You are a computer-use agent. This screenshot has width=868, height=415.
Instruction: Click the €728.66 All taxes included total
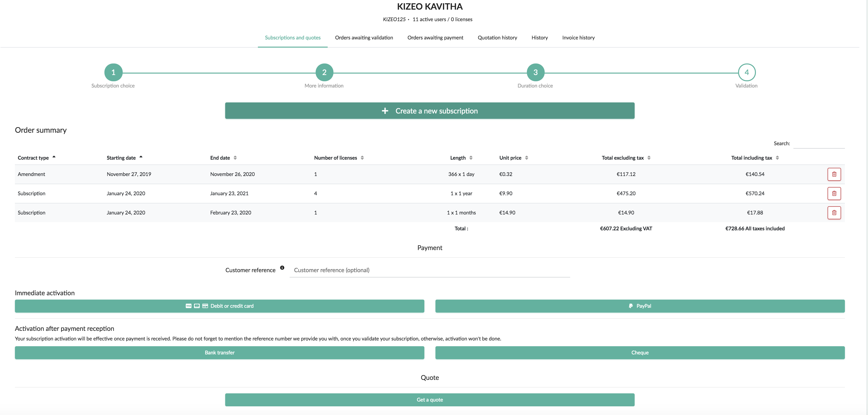click(x=755, y=228)
